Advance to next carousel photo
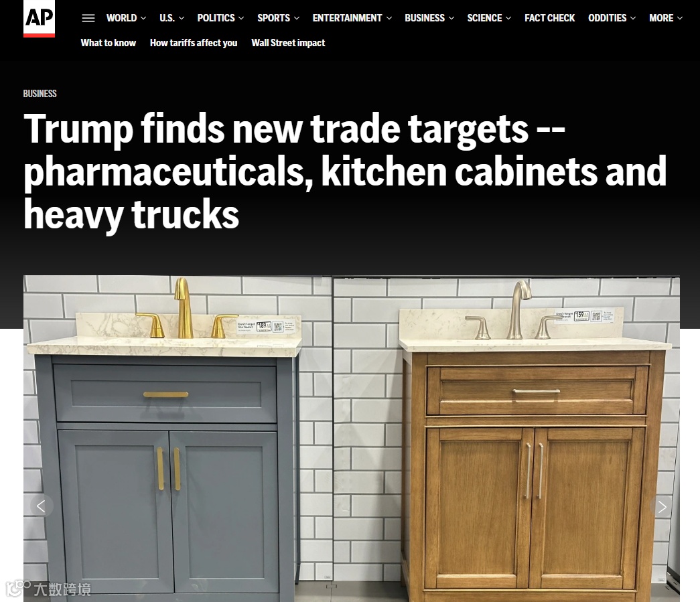This screenshot has width=700, height=602. (x=662, y=506)
